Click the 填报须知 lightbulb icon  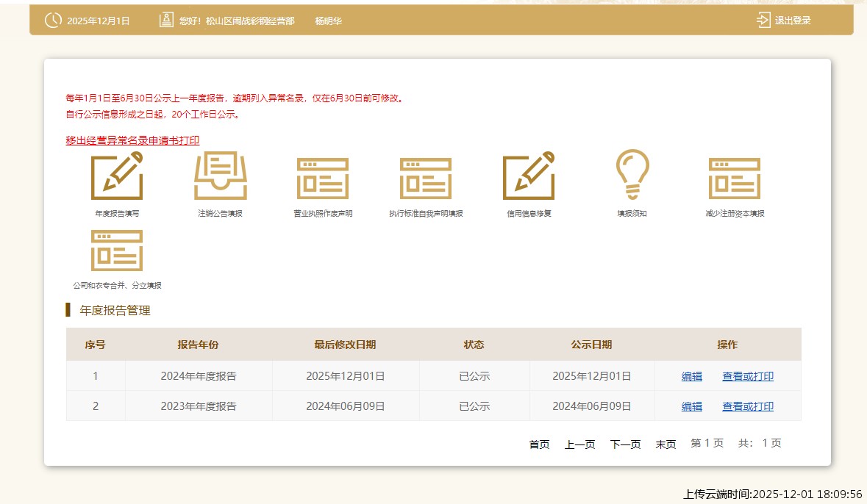click(x=632, y=174)
